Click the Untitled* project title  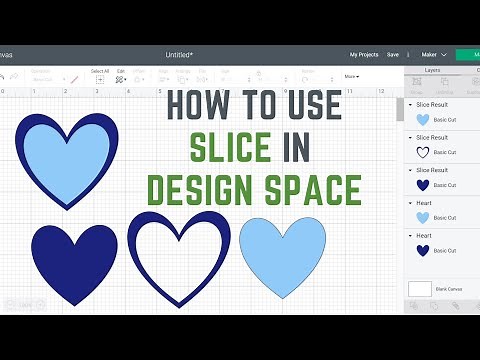click(x=179, y=55)
